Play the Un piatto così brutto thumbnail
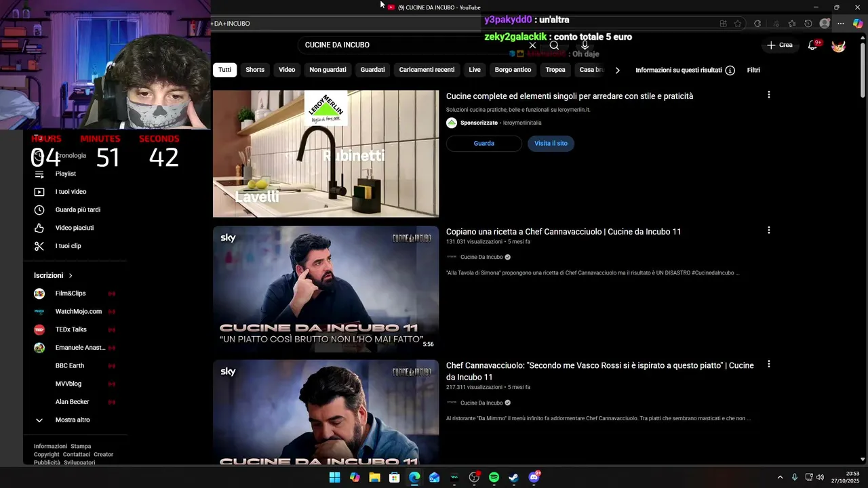The width and height of the screenshot is (868, 488). 325,289
